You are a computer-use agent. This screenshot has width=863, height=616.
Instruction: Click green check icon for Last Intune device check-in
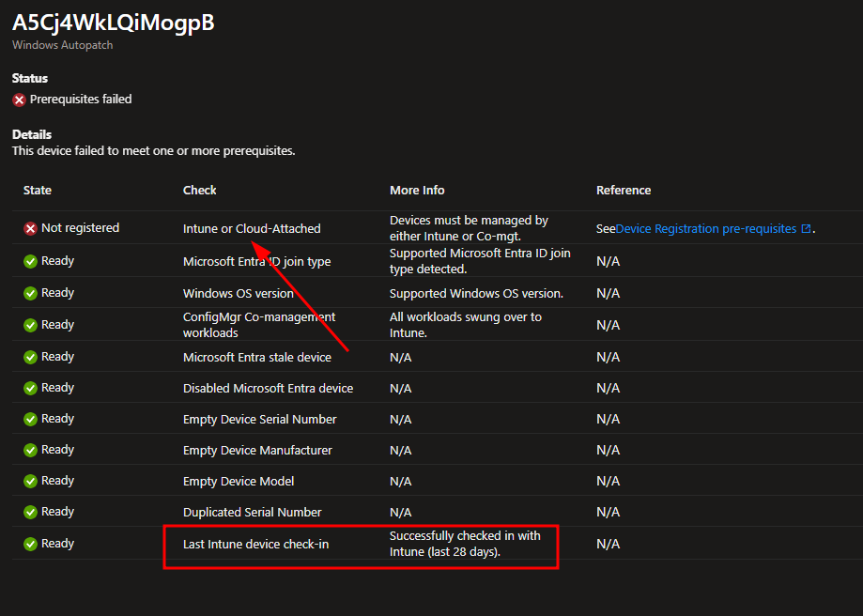(x=30, y=544)
